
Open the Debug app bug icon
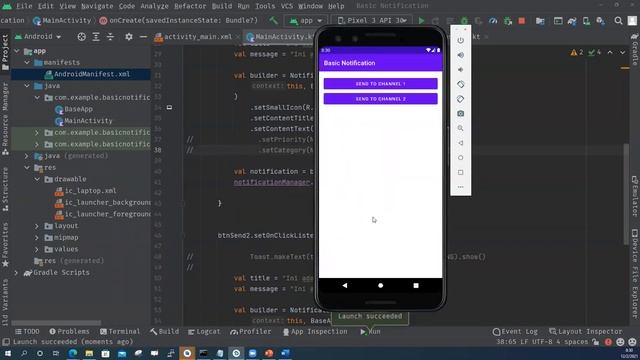pyautogui.click(x=464, y=20)
